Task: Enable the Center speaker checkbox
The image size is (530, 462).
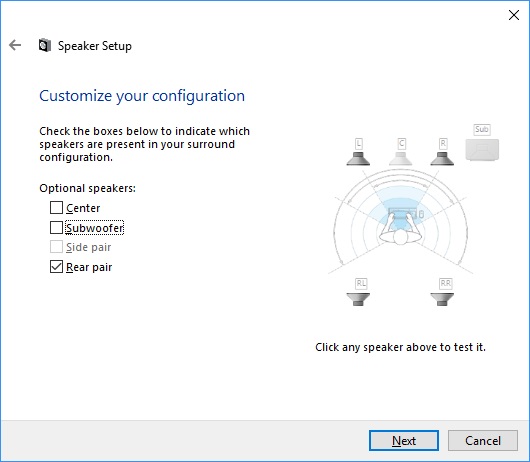Action: click(56, 208)
